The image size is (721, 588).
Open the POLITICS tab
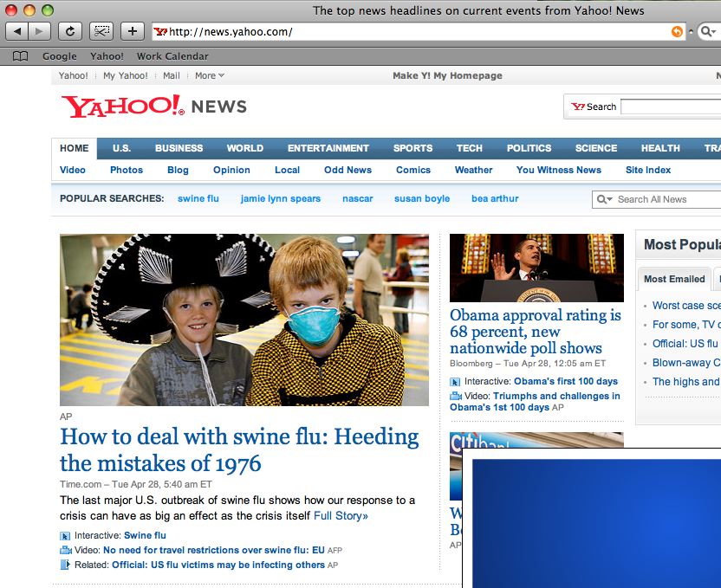529,148
